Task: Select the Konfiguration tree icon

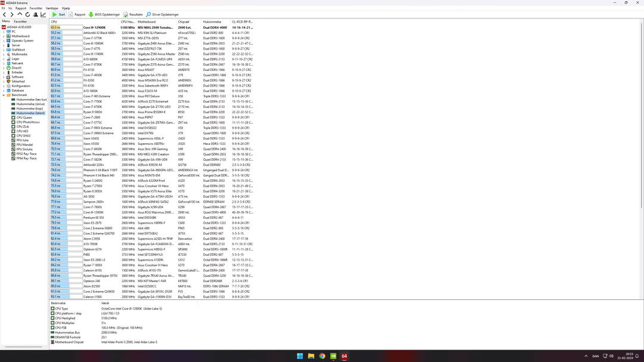Action: click(x=8, y=86)
